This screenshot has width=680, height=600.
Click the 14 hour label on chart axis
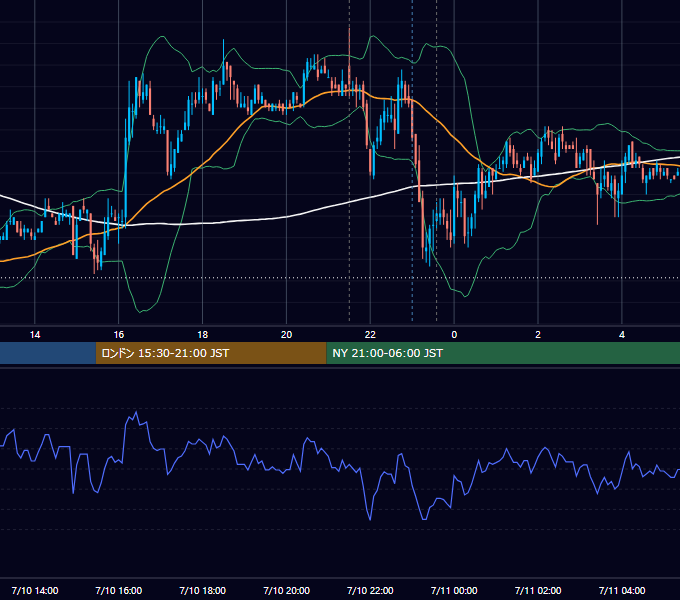[35, 335]
